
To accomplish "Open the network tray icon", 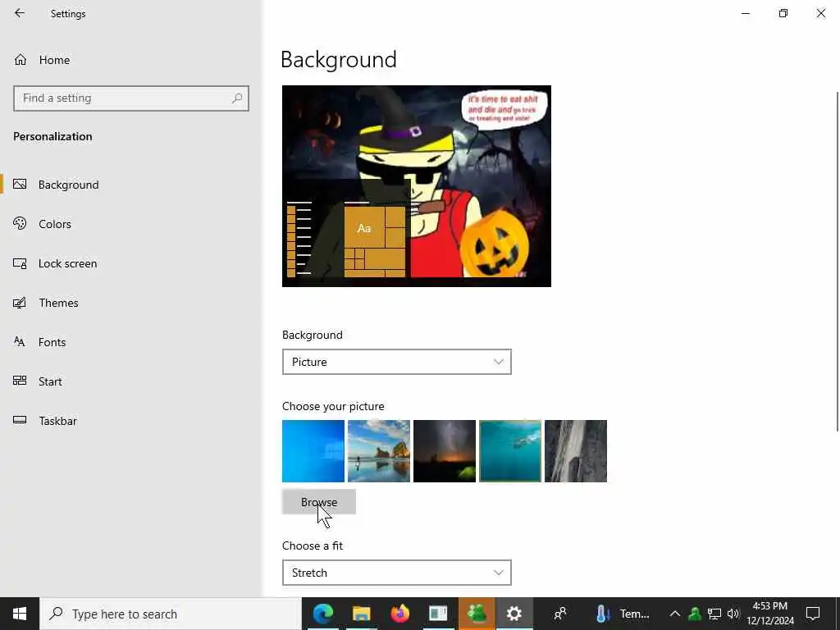I will [x=714, y=614].
